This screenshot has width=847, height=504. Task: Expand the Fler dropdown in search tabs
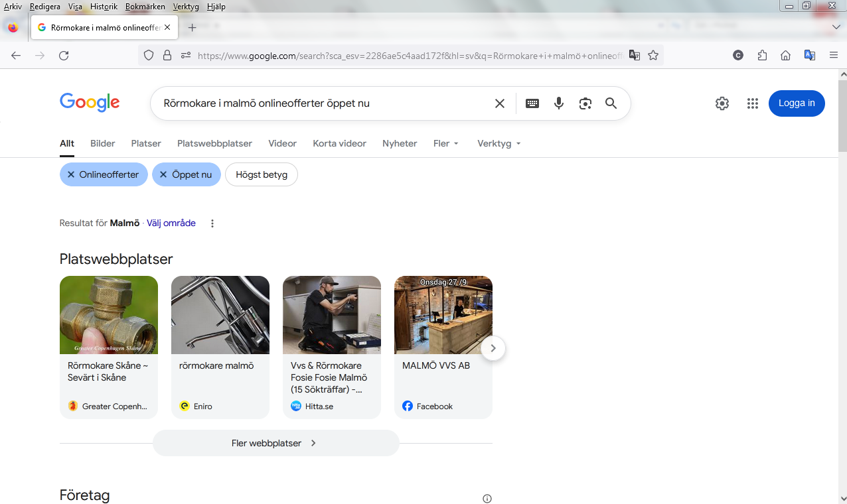[446, 143]
